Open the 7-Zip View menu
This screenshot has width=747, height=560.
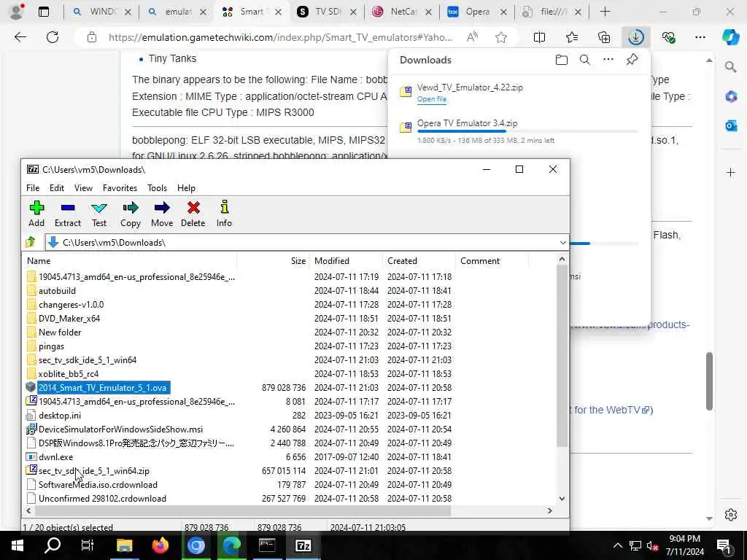(83, 188)
